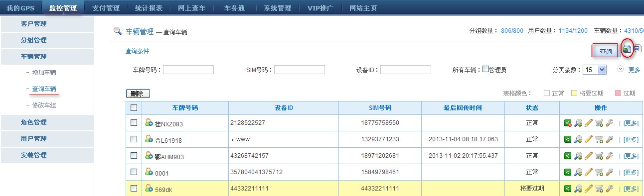The width and height of the screenshot is (644, 196).
Task: Click the pencil edit icon for 桂NXZ083
Action: click(x=589, y=123)
